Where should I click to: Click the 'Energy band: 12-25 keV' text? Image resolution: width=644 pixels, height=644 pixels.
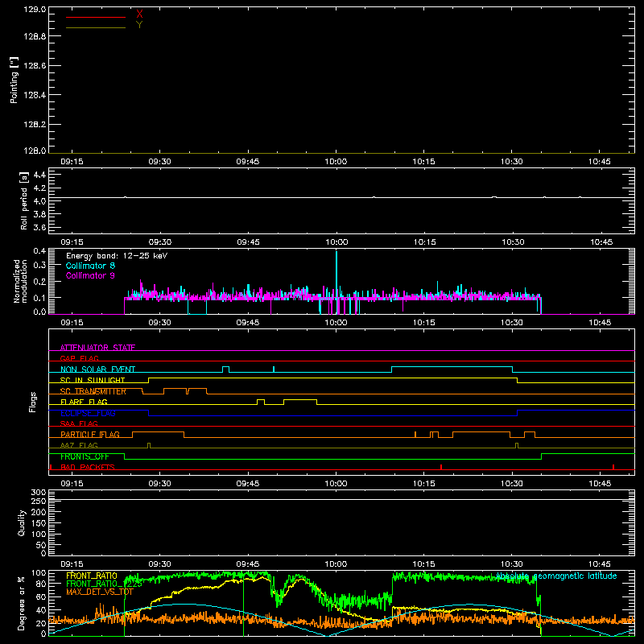tap(117, 256)
